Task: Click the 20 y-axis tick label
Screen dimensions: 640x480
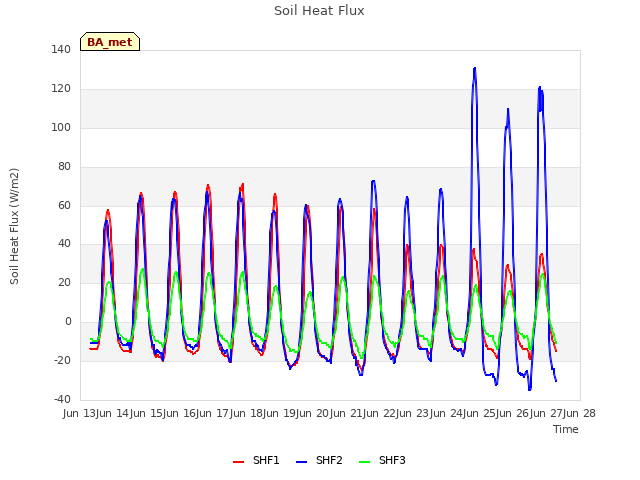Action: click(64, 282)
